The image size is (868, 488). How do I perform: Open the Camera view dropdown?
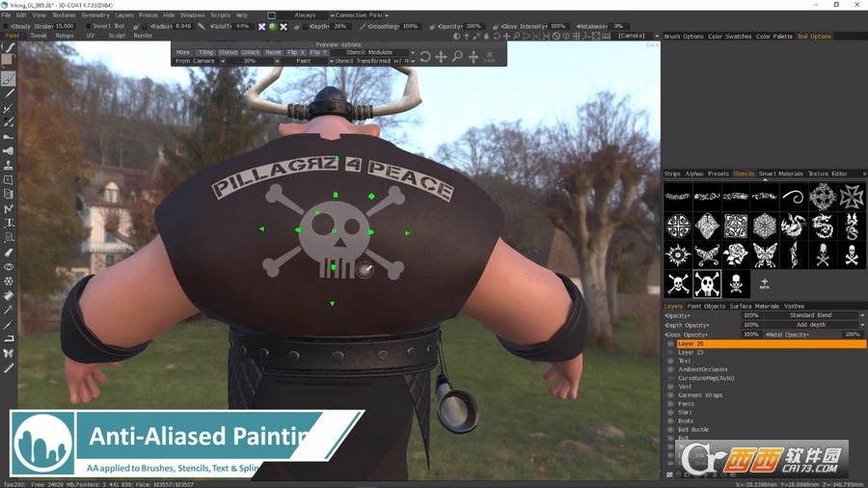click(x=637, y=36)
